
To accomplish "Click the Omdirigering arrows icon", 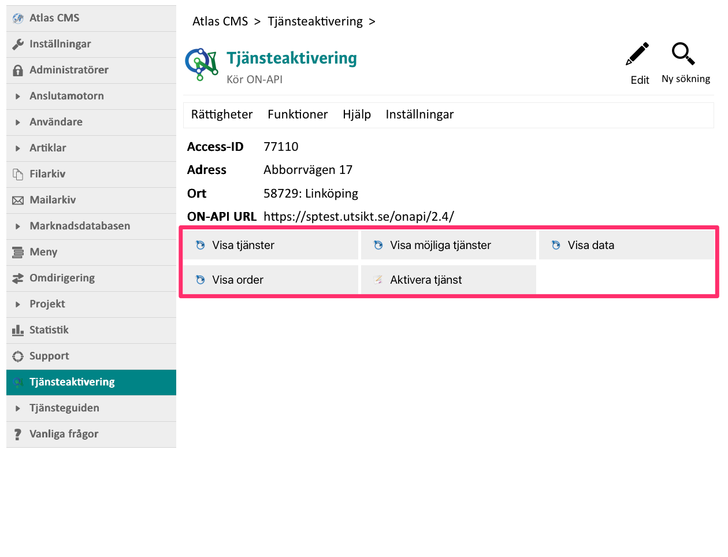I will click(18, 278).
